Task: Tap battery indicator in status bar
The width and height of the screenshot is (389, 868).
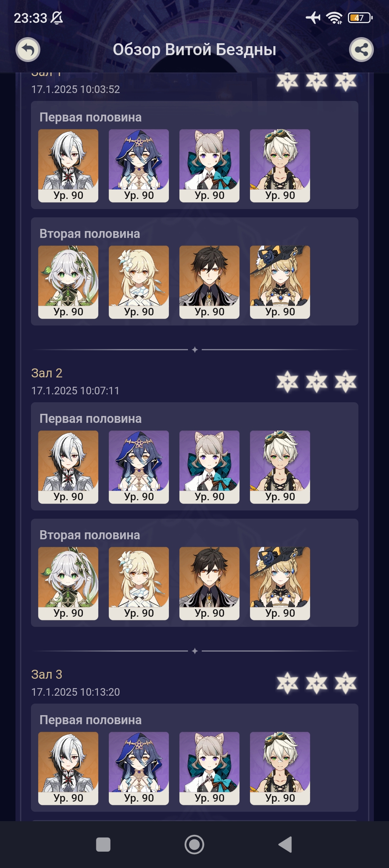Action: coord(360,18)
